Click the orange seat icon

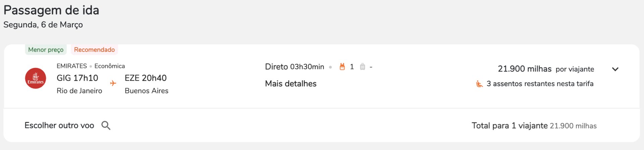479,84
